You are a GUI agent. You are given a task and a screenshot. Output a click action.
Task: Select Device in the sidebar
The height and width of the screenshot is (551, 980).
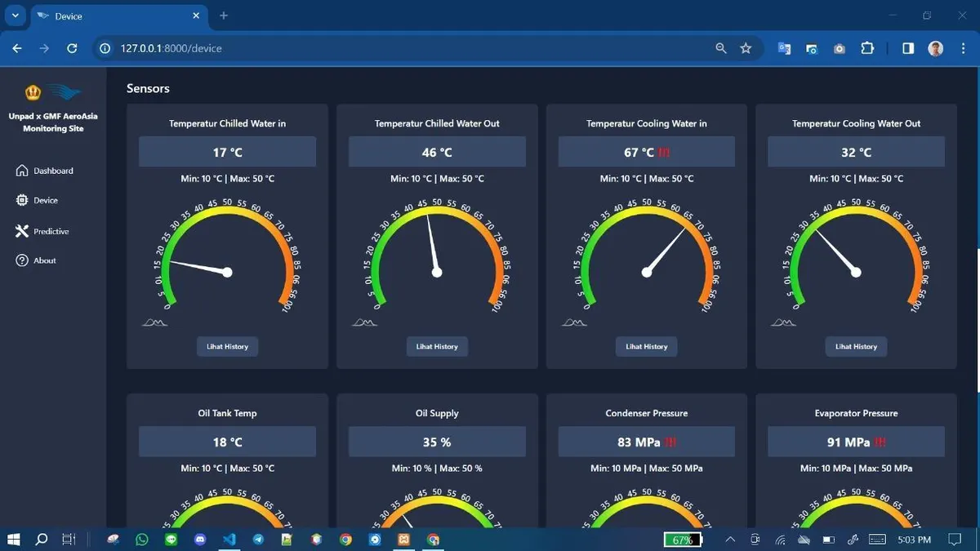[x=38, y=200]
